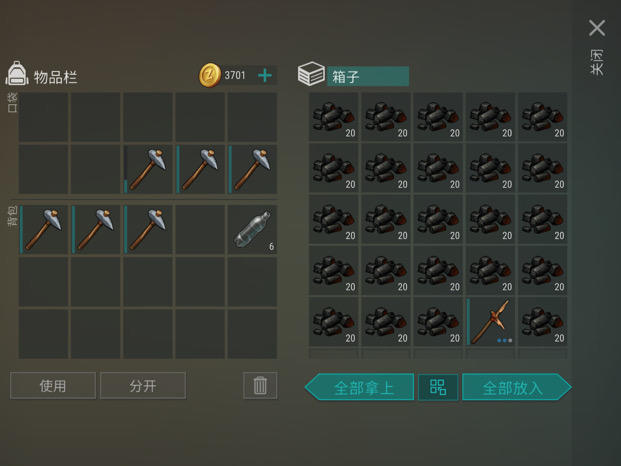Select the low-durability hammer in pocket row
The image size is (621, 466).
[148, 169]
